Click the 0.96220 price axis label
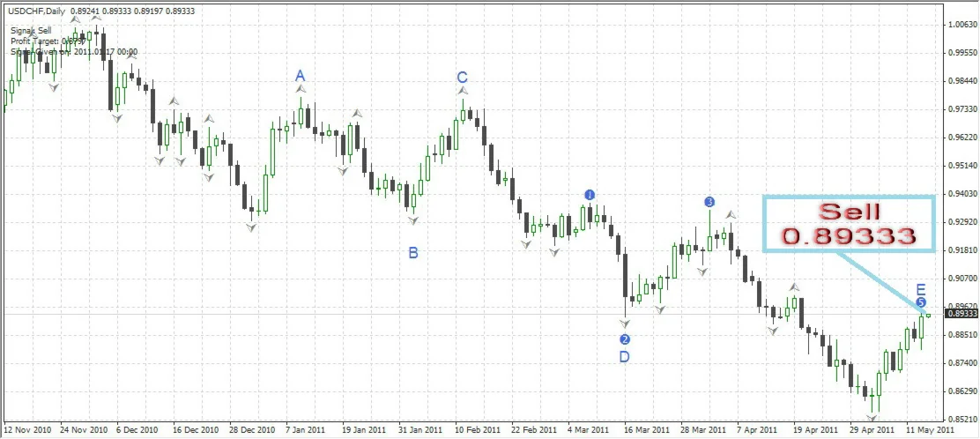The height and width of the screenshot is (439, 980). [962, 138]
